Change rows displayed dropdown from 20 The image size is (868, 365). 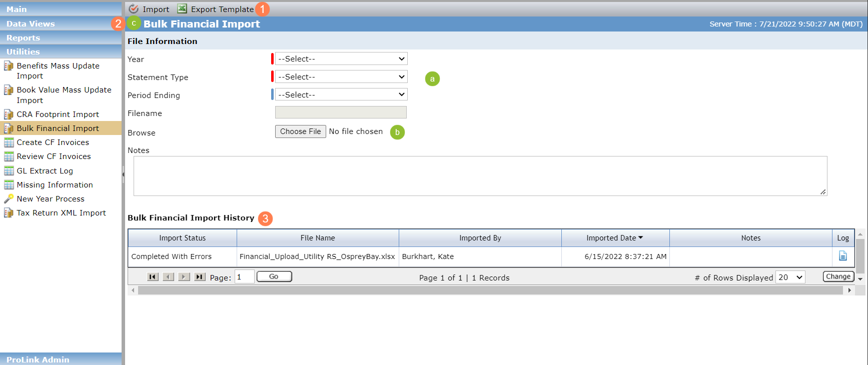pyautogui.click(x=790, y=277)
